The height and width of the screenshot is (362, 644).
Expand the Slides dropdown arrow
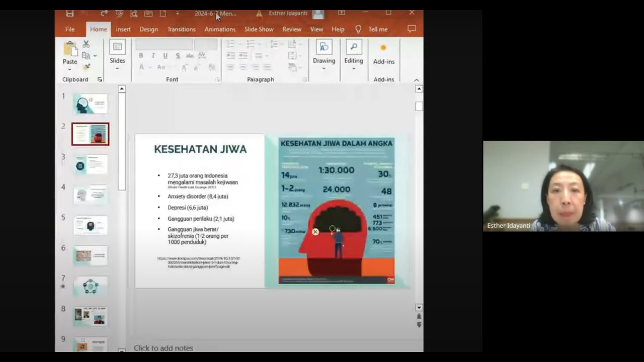pyautogui.click(x=117, y=69)
